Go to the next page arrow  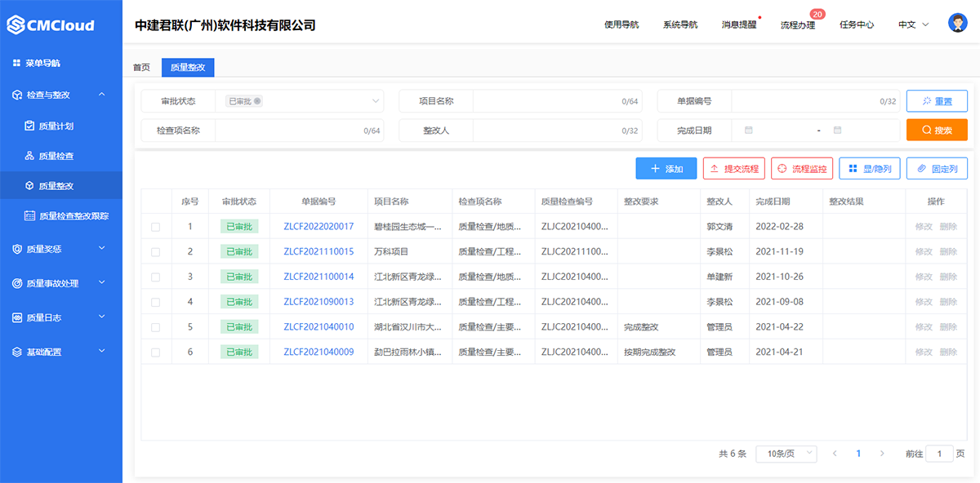[882, 454]
